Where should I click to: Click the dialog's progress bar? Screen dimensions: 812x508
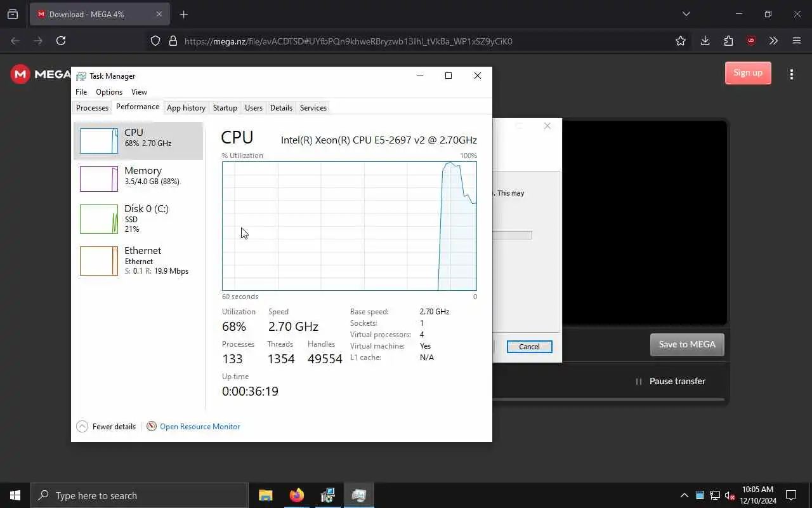click(x=512, y=236)
